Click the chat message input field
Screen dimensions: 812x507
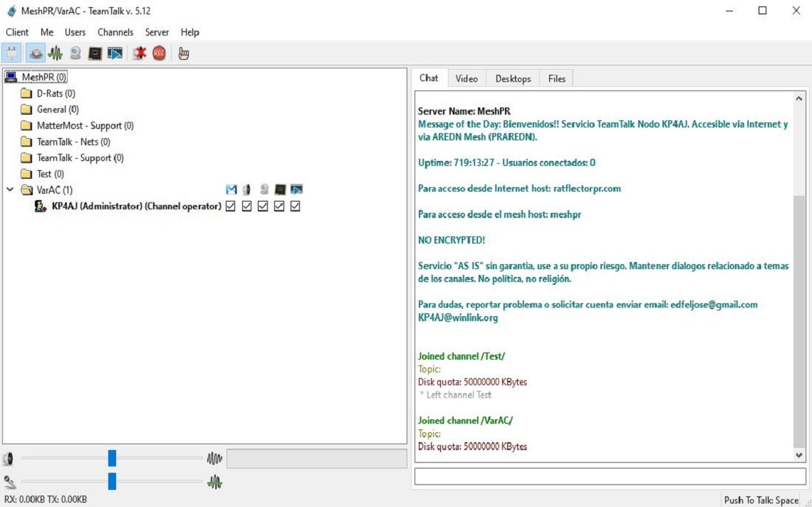point(610,476)
